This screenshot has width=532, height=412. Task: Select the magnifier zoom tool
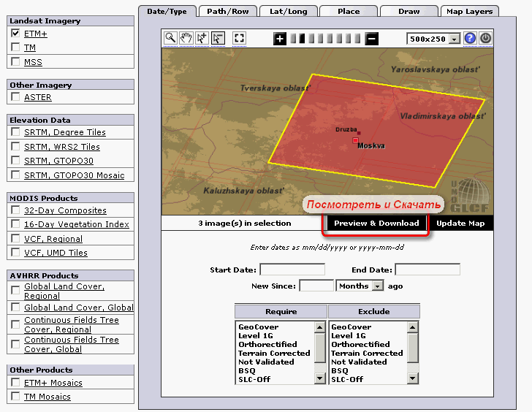[x=170, y=38]
